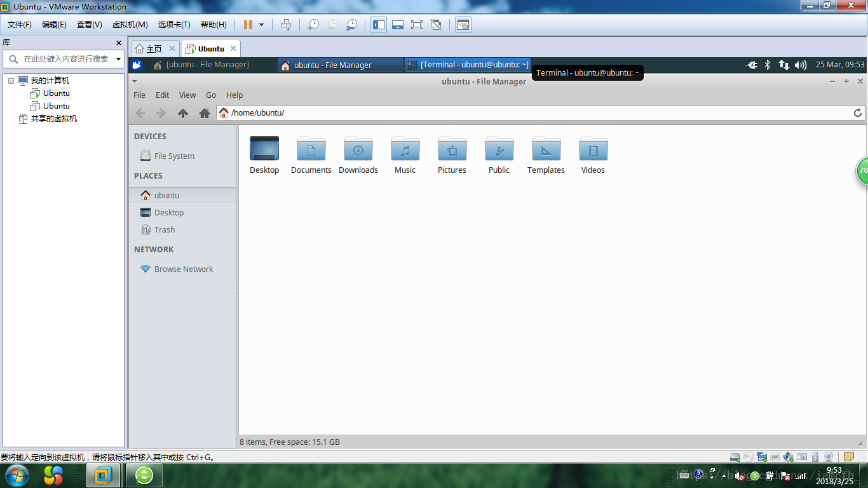Select the Downloads folder
This screenshot has width=868, height=488.
[x=358, y=155]
